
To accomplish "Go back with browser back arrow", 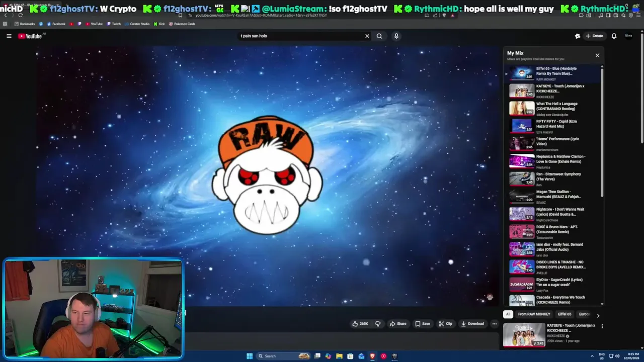I will coord(5,15).
